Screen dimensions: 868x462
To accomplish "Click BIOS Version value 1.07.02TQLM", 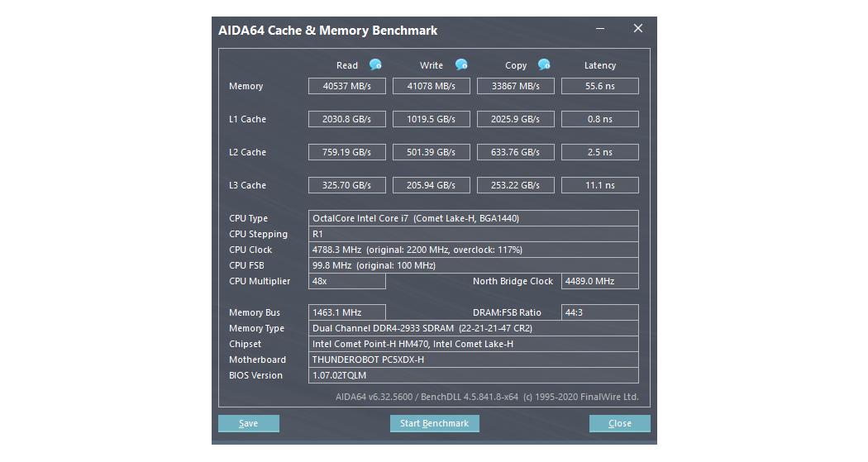I will (474, 375).
